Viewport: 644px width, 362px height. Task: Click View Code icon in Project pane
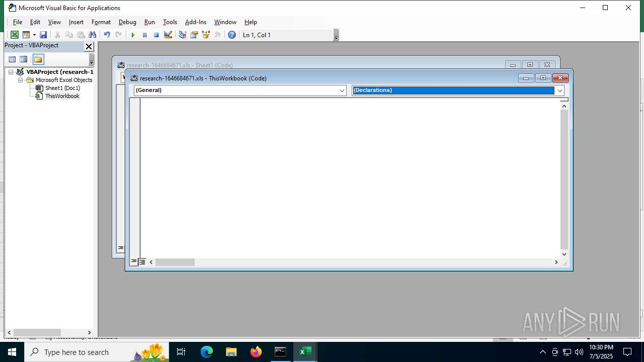(x=12, y=59)
